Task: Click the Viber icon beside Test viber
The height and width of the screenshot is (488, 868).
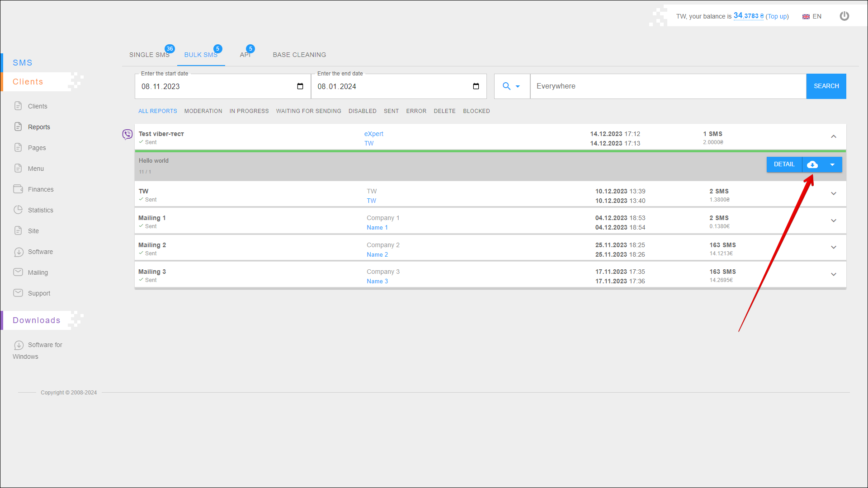Action: pos(127,134)
